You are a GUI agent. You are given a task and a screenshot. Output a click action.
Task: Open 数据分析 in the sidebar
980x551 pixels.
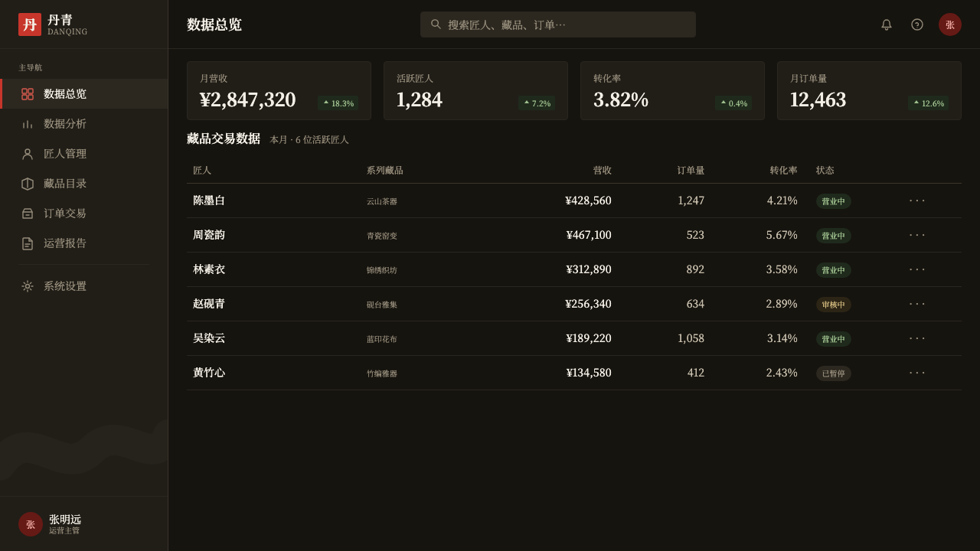[x=84, y=124]
